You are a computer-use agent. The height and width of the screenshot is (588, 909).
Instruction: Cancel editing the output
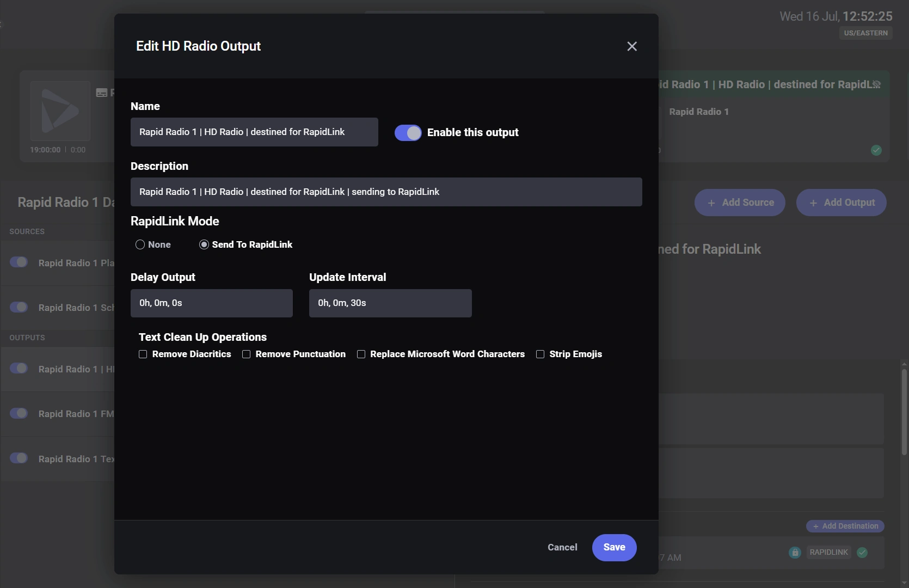click(562, 548)
